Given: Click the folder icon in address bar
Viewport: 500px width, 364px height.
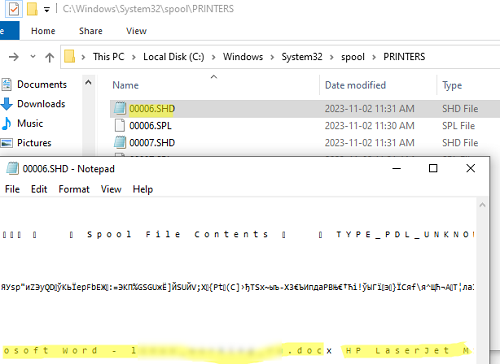Looking at the screenshot, I should 69,57.
